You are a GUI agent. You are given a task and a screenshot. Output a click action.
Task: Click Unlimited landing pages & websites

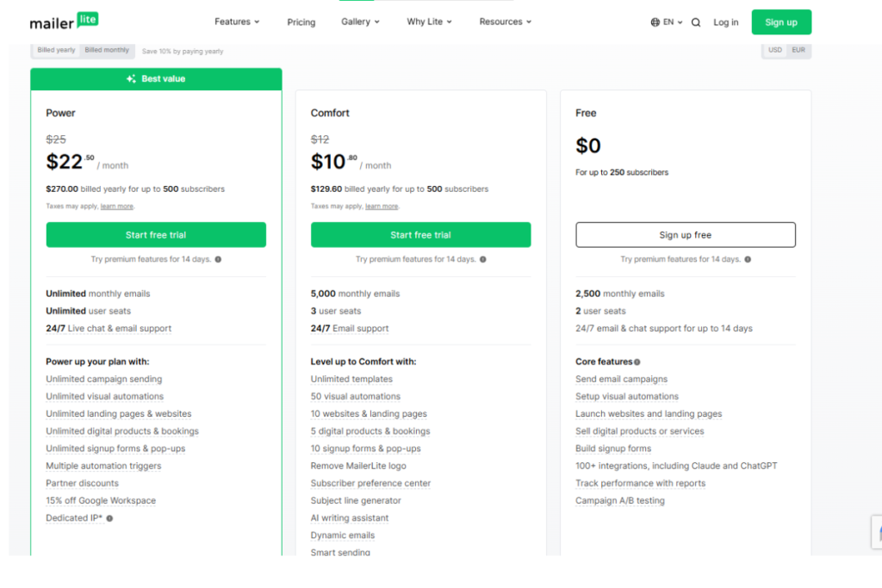pyautogui.click(x=119, y=414)
